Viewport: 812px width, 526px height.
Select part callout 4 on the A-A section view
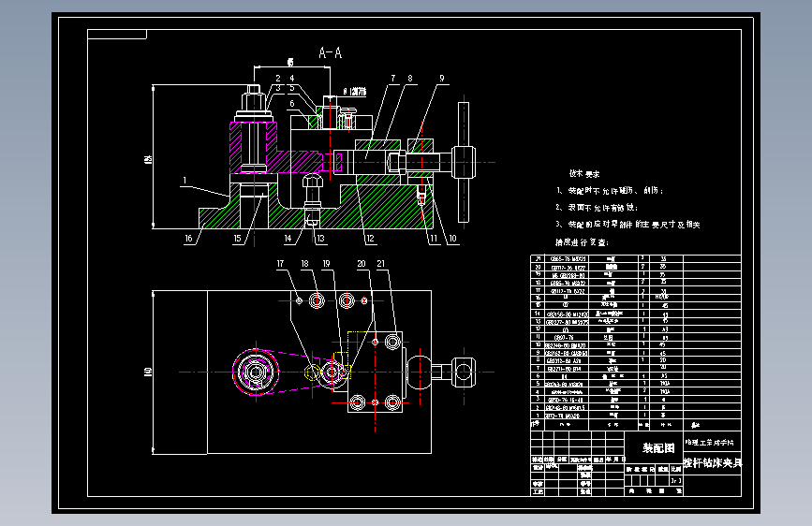292,79
